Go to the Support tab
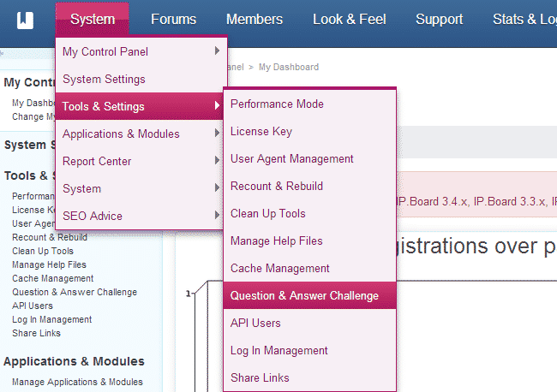 (x=439, y=19)
